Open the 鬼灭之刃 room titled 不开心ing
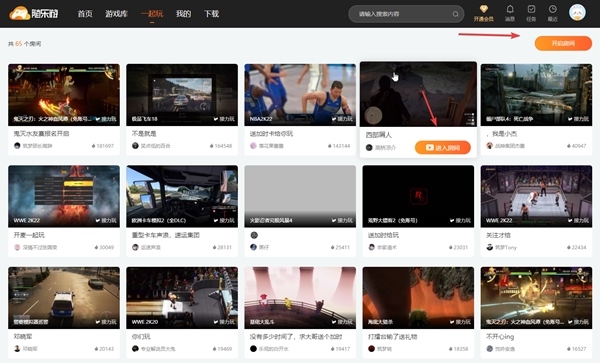Screen dimensions: 600x363 coord(536,298)
